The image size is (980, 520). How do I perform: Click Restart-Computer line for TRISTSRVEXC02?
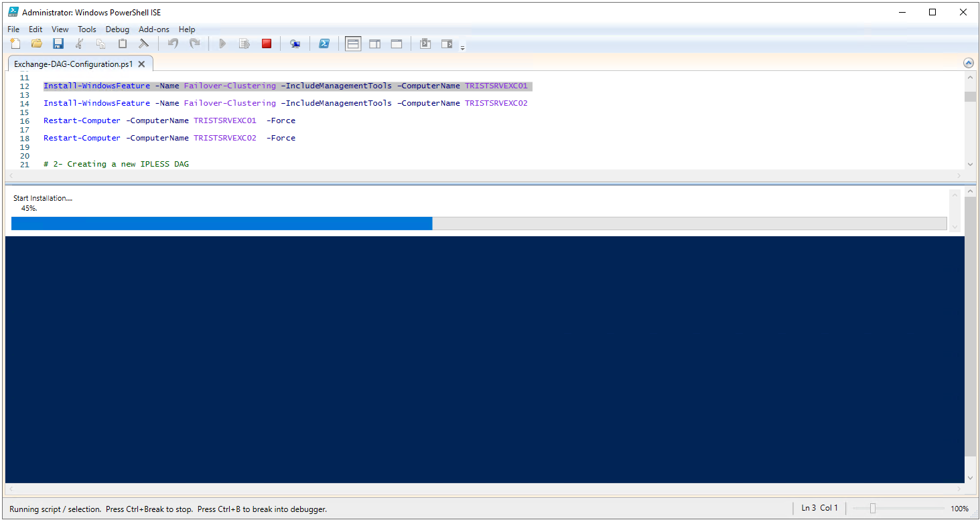[169, 138]
